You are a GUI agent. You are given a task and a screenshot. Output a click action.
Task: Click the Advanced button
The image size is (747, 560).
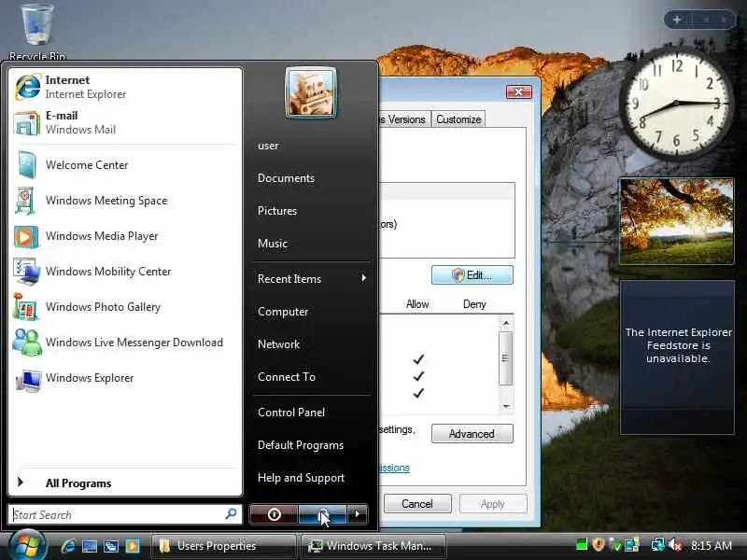472,434
